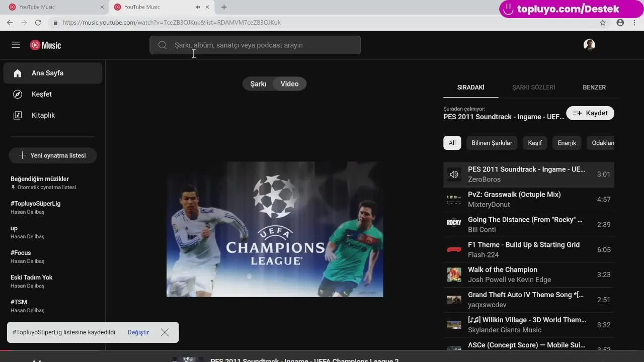Select the Bilinen Şarkılar chip
Viewport: 644px width, 362px height.
492,143
